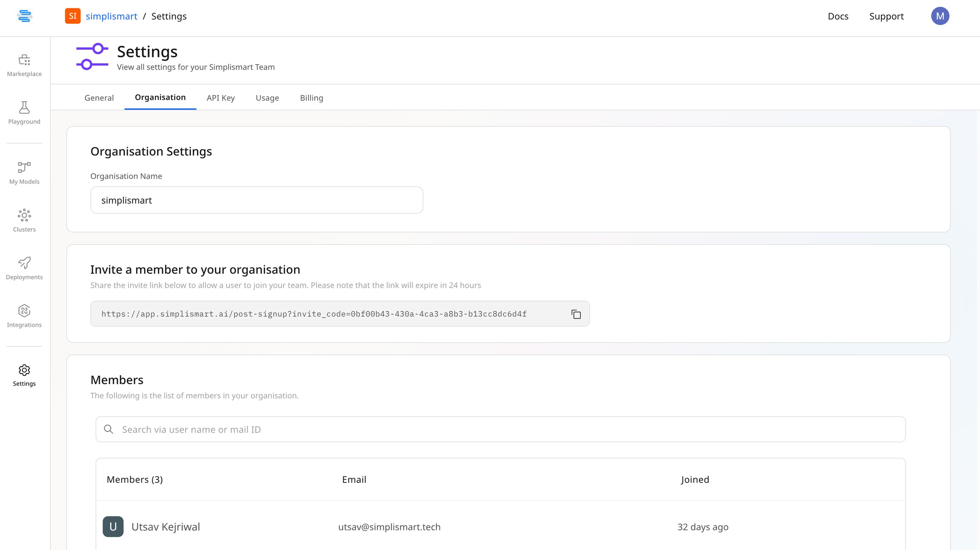Click the orange SI organisation badge
Image resolution: width=980 pixels, height=550 pixels.
pyautogui.click(x=73, y=16)
